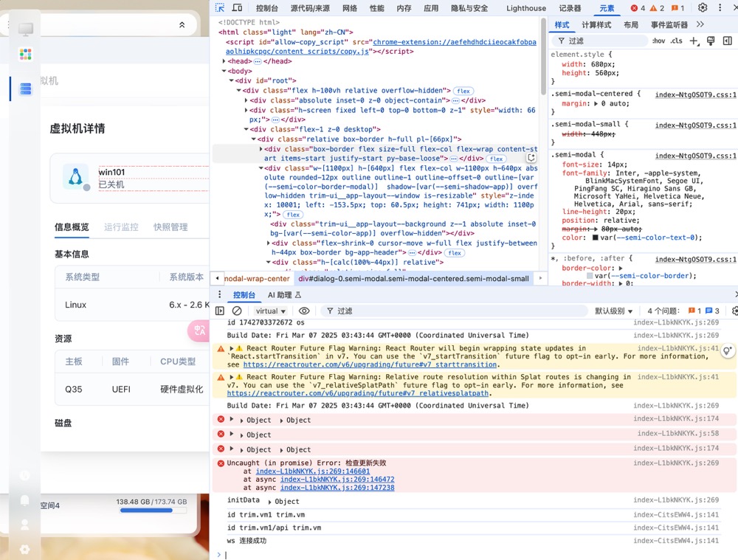738x560 pixels.
Task: Click the scroll-into-view icon on highlighted node
Action: point(531,158)
